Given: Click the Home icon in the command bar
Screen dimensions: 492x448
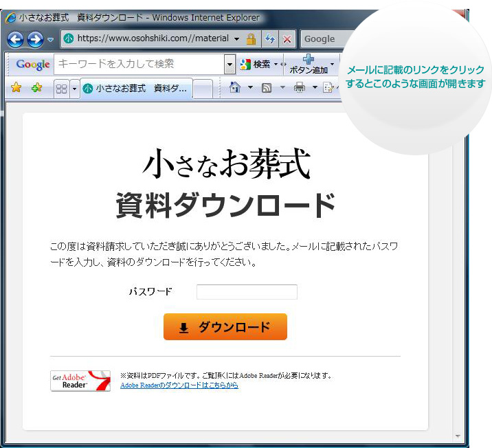Looking at the screenshot, I should (235, 87).
